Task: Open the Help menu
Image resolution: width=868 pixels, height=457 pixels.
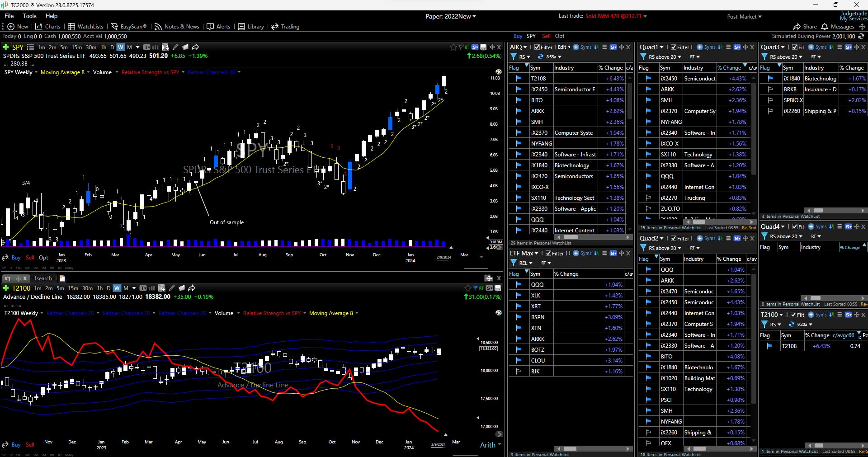Action: click(52, 16)
